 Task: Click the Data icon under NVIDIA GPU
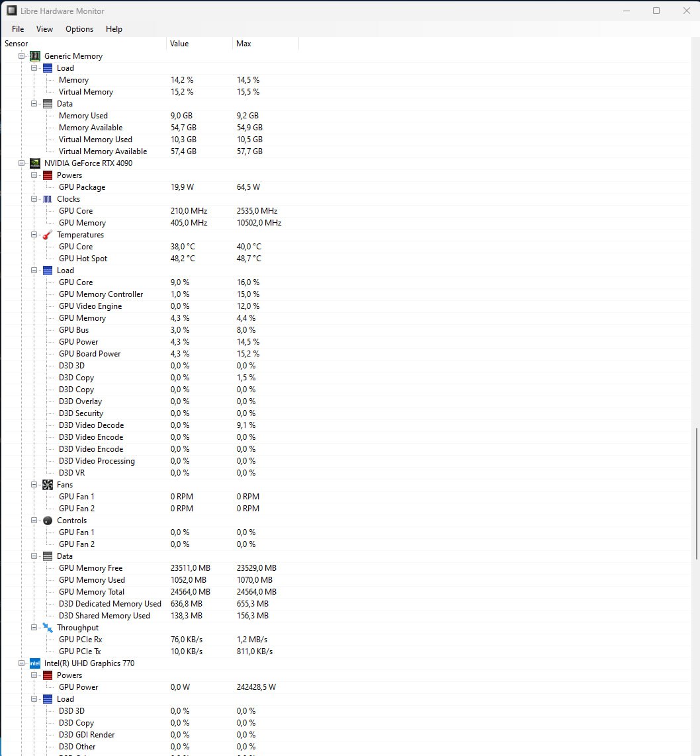pos(47,556)
